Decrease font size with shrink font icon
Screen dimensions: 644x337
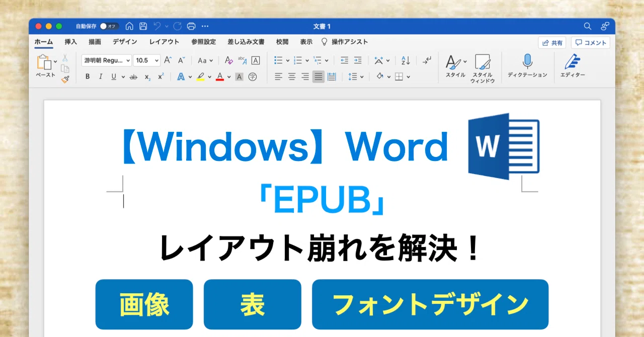(182, 60)
